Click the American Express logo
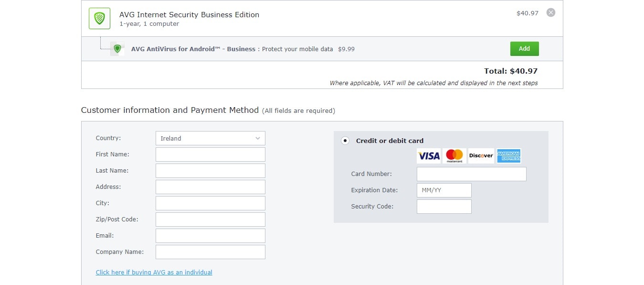Image resolution: width=644 pixels, height=285 pixels. click(x=508, y=156)
